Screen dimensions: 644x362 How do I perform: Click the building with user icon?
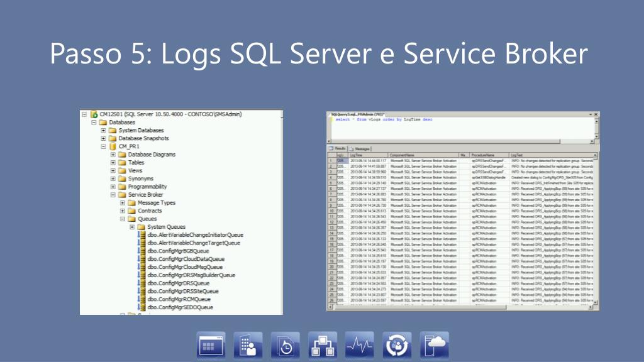point(248,345)
